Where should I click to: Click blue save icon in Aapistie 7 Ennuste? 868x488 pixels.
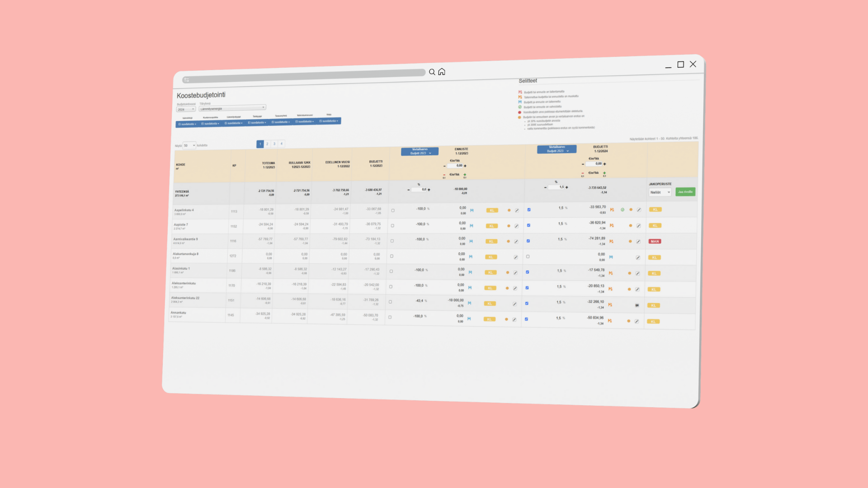pos(471,225)
